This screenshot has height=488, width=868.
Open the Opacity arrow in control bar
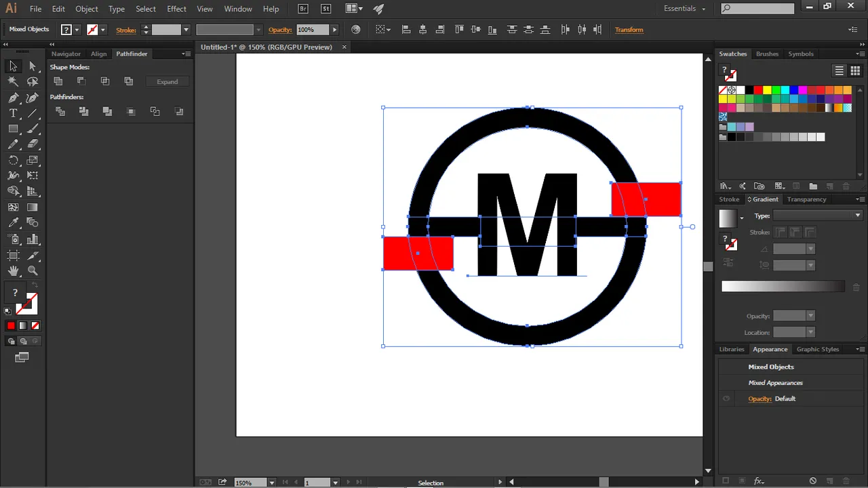334,30
